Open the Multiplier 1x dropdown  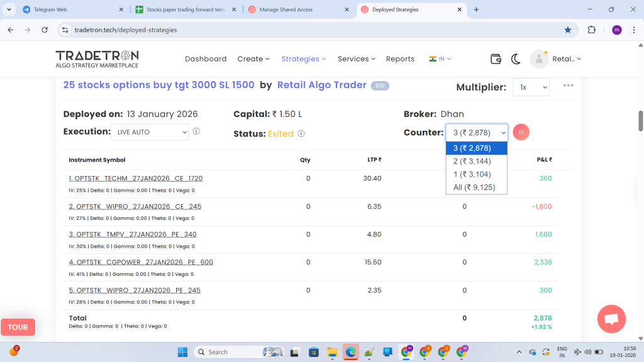[531, 87]
